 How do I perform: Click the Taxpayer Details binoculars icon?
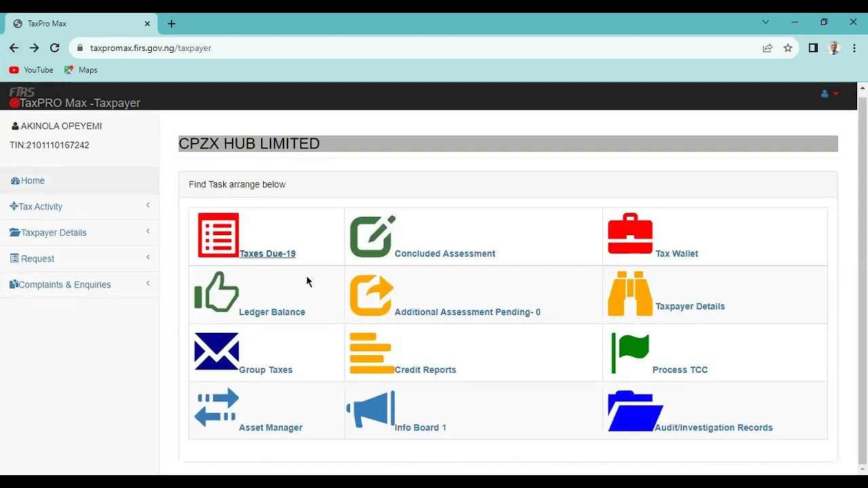pos(630,293)
